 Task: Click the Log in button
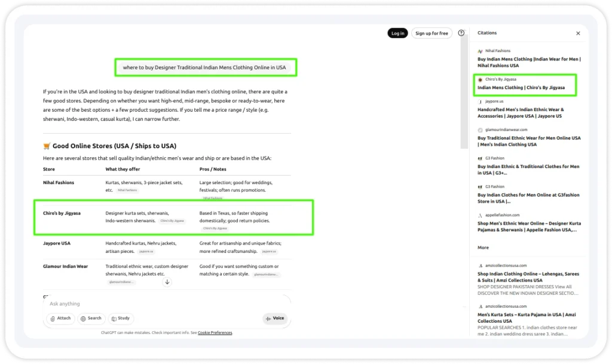pyautogui.click(x=397, y=33)
